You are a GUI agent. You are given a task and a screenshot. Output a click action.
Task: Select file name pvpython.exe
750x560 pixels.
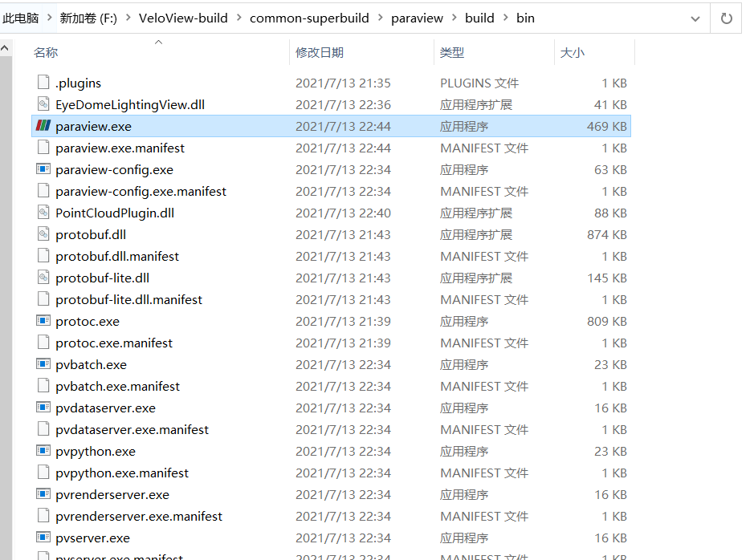96,451
